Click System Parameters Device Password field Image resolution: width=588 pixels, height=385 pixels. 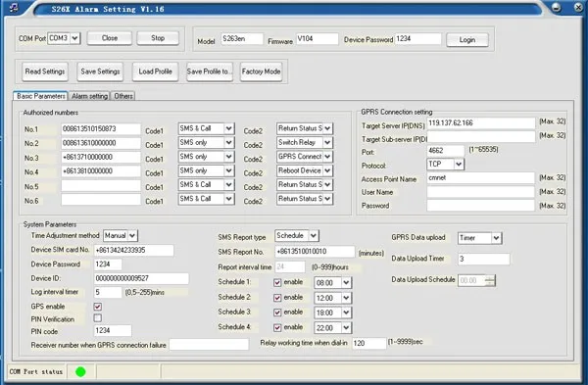(x=108, y=265)
